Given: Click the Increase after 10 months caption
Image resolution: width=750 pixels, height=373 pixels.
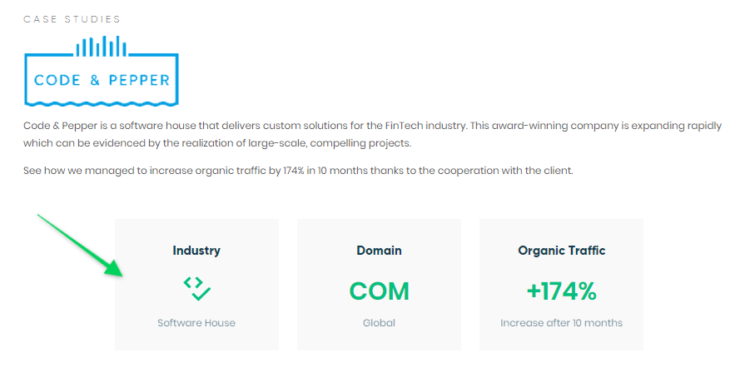Looking at the screenshot, I should (561, 323).
